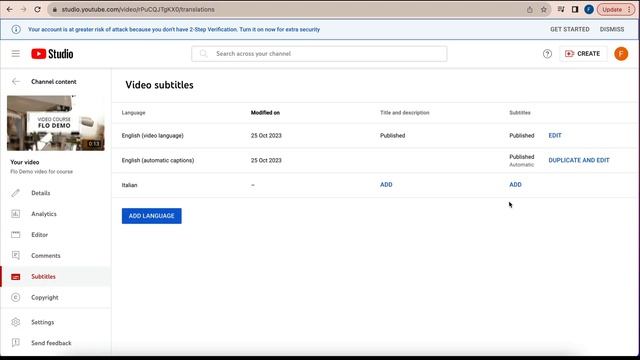The height and width of the screenshot is (360, 640).
Task: Click the share icon in address bar
Action: coord(529,9)
